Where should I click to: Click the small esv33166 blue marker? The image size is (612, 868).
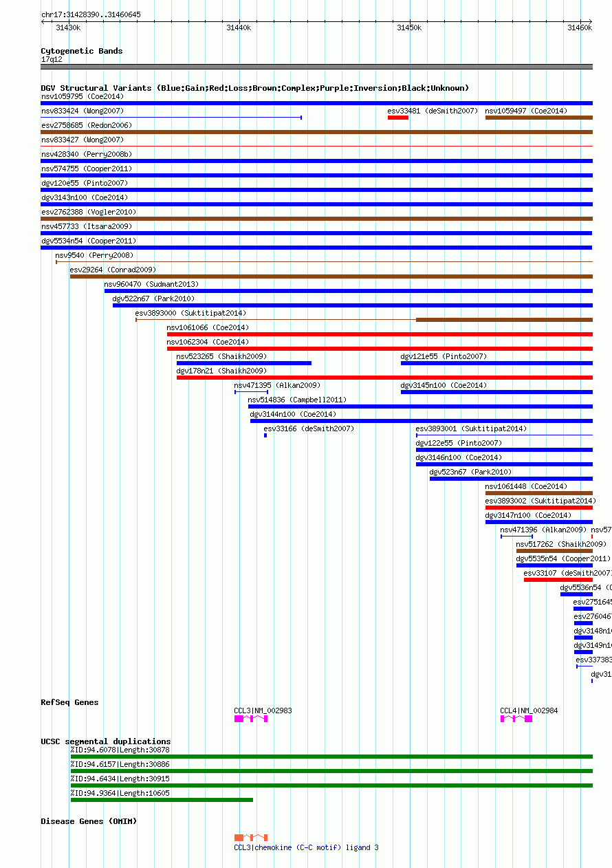click(x=265, y=435)
